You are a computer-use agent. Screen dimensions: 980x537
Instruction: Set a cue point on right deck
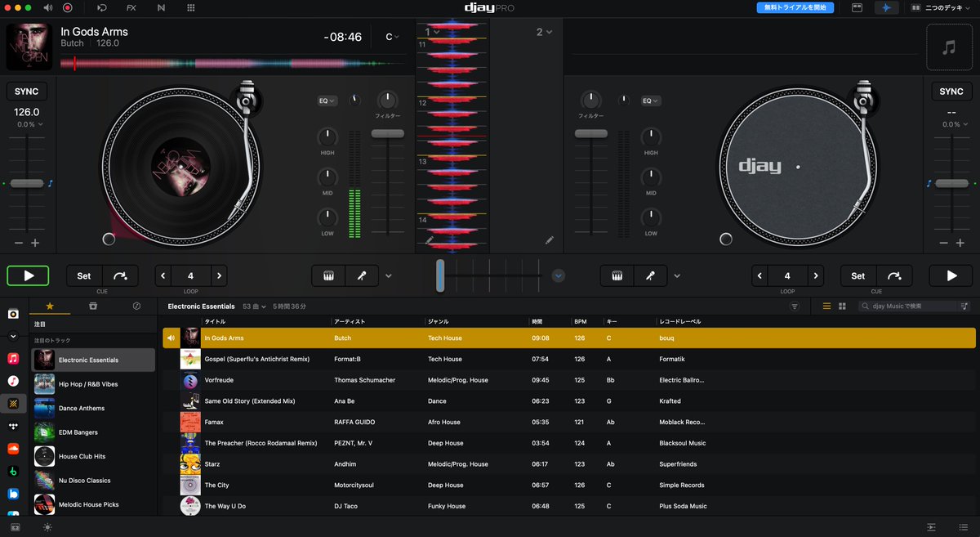pos(858,275)
